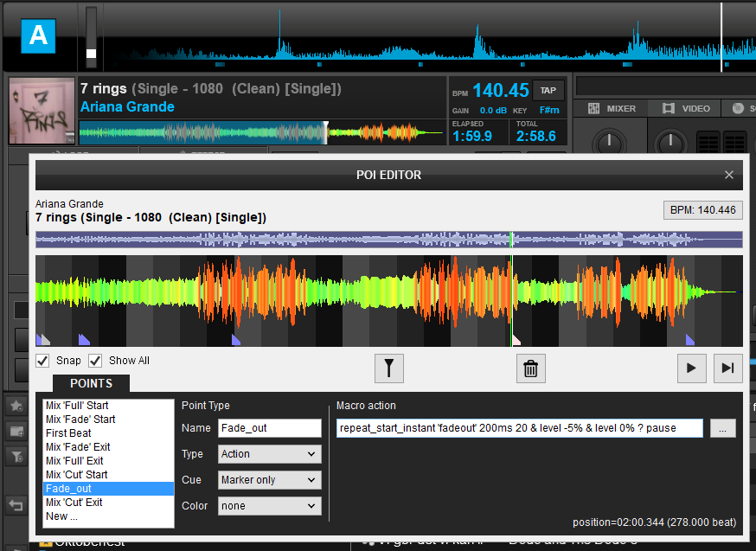Screen dimensions: 756x551
Task: Click the filter folder sidebar icon
Action: pyautogui.click(x=16, y=456)
